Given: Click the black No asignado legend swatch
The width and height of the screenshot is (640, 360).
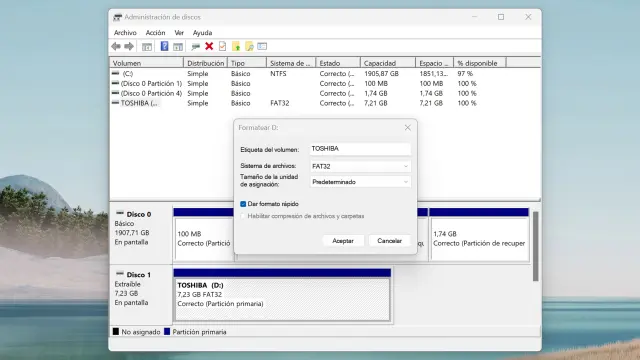Looking at the screenshot, I should tap(116, 331).
